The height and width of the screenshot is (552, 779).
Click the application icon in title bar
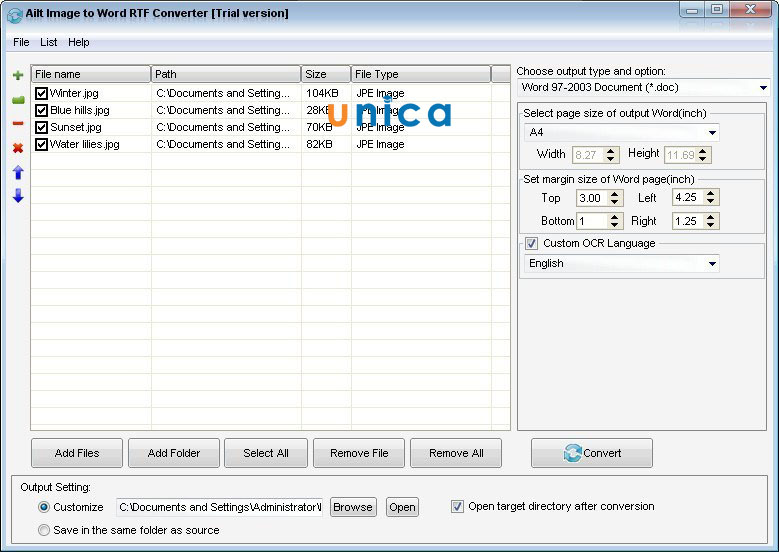(x=14, y=14)
